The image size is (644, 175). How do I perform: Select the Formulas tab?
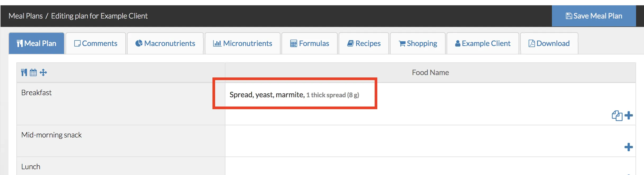pos(310,43)
